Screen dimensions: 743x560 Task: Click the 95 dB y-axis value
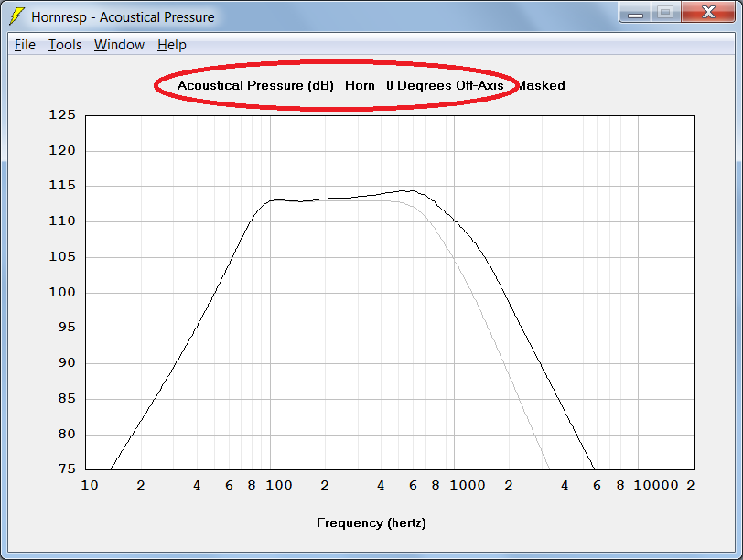[x=67, y=328]
